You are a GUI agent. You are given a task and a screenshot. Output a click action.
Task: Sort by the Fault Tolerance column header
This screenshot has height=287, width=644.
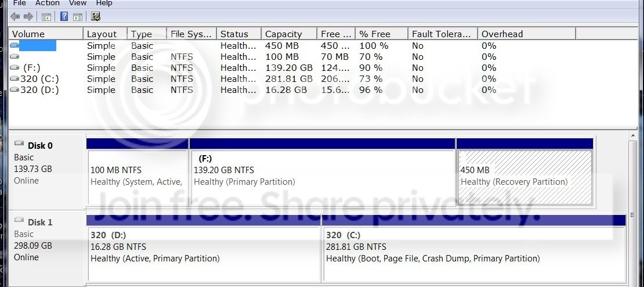point(443,34)
